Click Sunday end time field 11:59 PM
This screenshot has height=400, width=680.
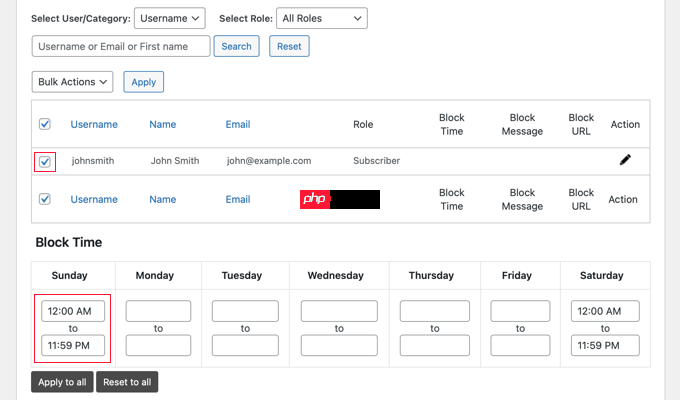[73, 346]
